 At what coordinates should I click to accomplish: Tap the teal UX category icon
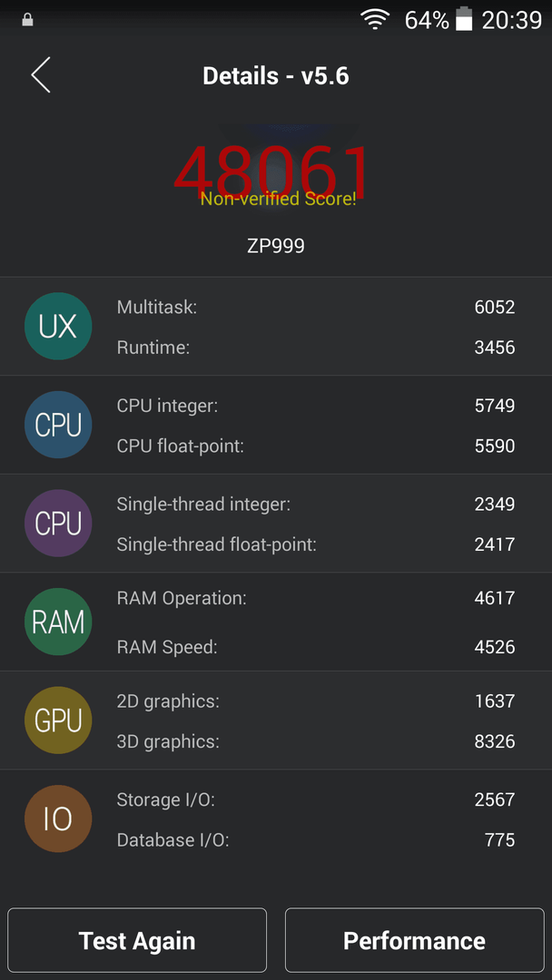tap(58, 327)
